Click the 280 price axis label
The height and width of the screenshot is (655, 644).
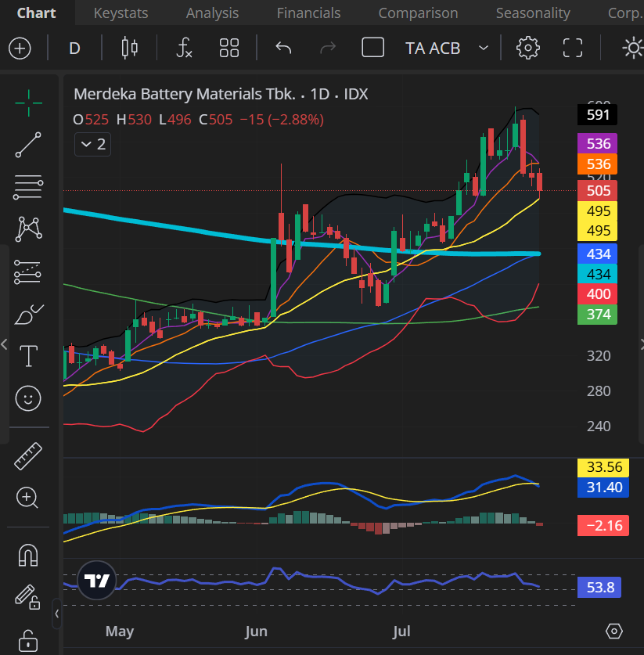point(599,391)
